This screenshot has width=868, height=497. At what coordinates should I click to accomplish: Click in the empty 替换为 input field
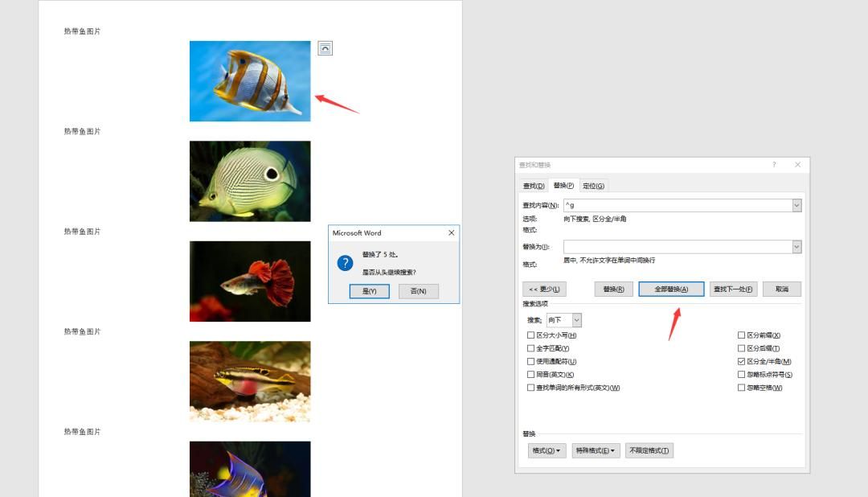678,247
